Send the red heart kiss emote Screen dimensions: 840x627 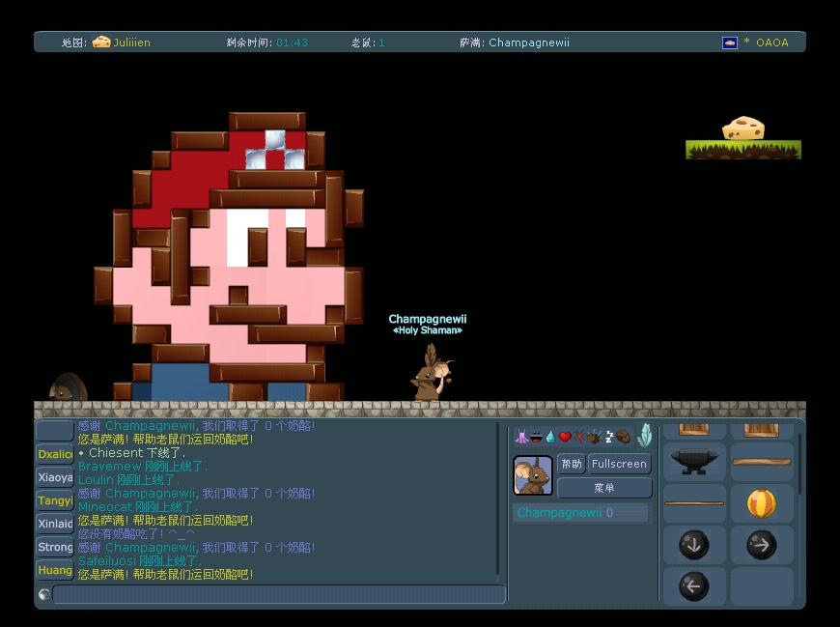point(565,437)
